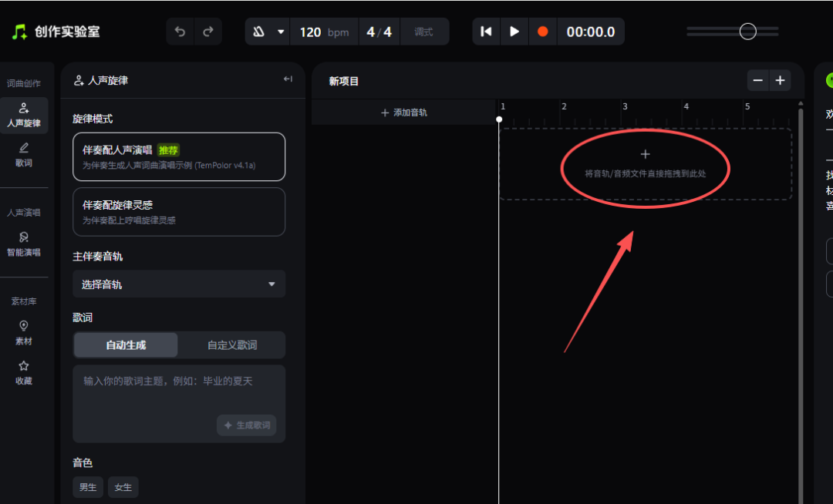Click the 将音轨/音频文件直接拖拽到此处 text
Screen dimensions: 833x504
646,173
